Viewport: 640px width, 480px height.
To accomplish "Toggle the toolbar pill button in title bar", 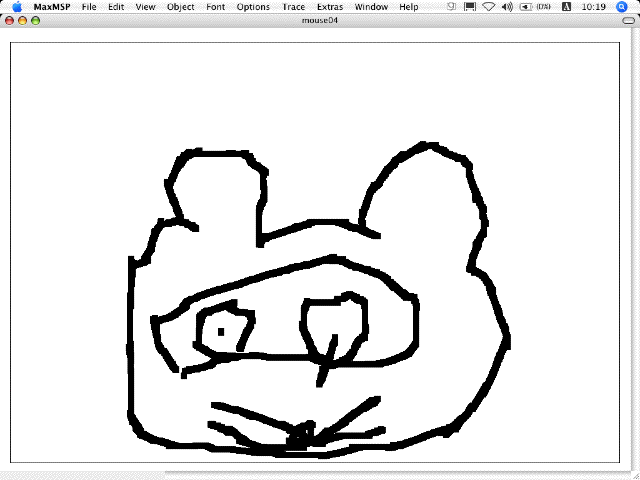I will (x=629, y=21).
